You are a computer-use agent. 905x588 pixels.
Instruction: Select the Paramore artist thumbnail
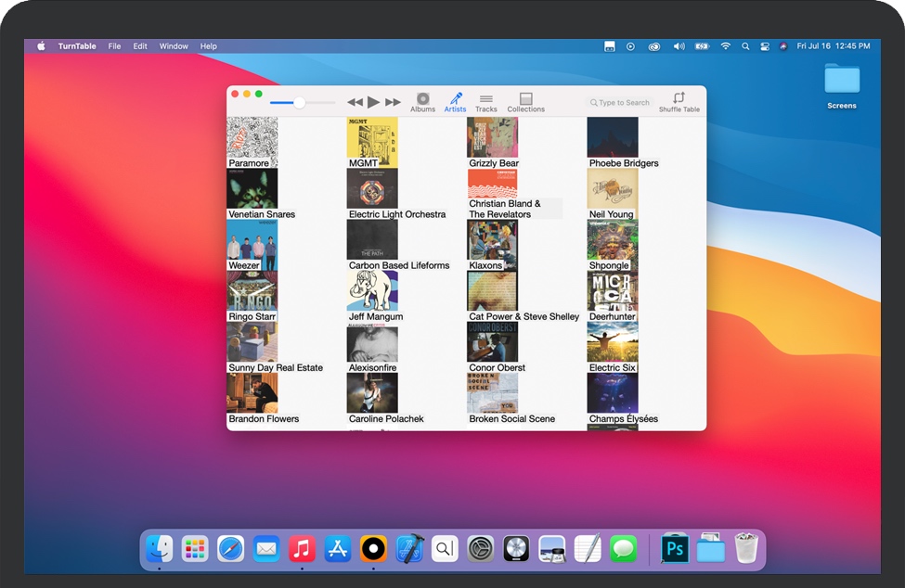252,137
